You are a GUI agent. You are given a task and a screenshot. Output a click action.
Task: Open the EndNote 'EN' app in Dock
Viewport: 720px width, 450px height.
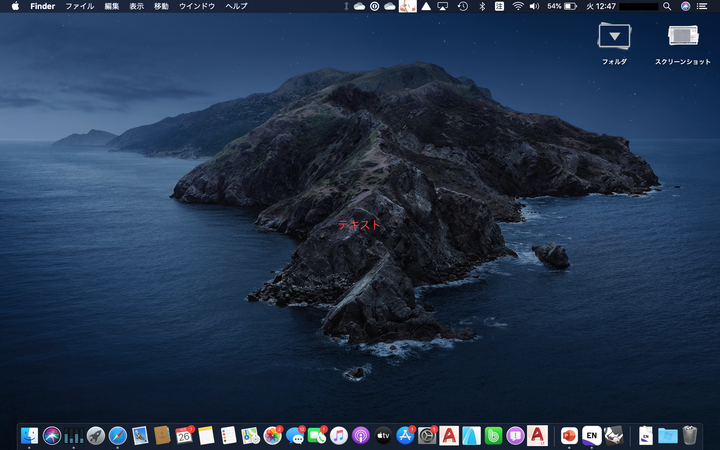coord(591,435)
